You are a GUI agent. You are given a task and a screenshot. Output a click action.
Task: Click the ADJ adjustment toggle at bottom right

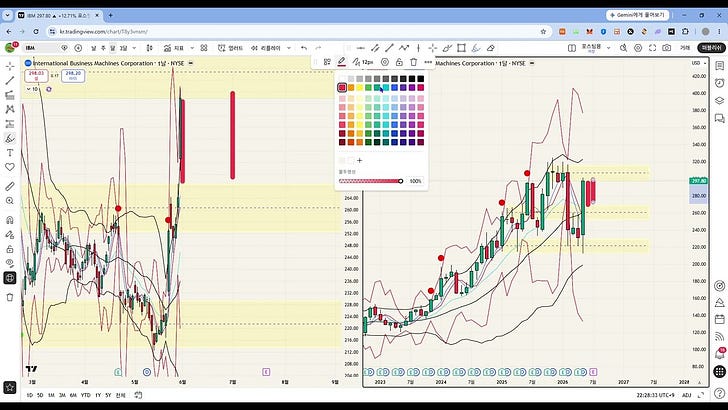click(x=687, y=395)
